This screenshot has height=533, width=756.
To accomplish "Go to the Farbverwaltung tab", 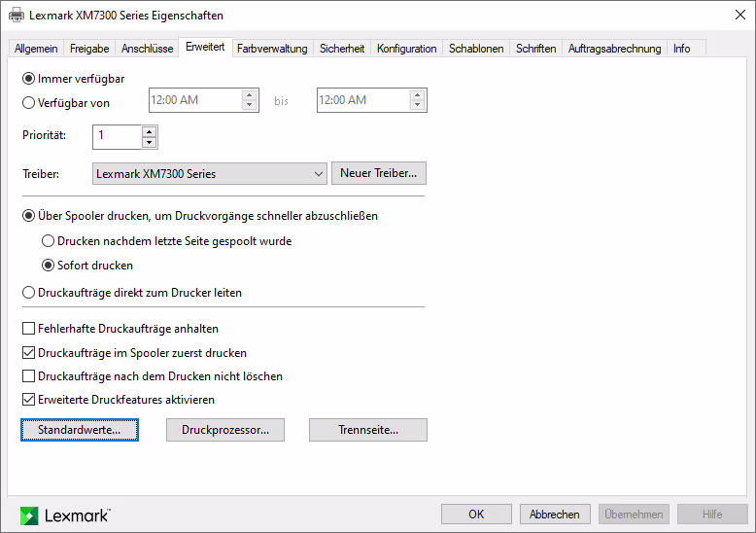I will point(272,49).
